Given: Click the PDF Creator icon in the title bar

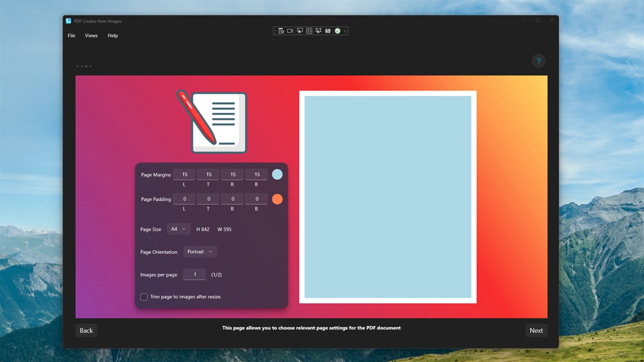Looking at the screenshot, I should click(68, 21).
